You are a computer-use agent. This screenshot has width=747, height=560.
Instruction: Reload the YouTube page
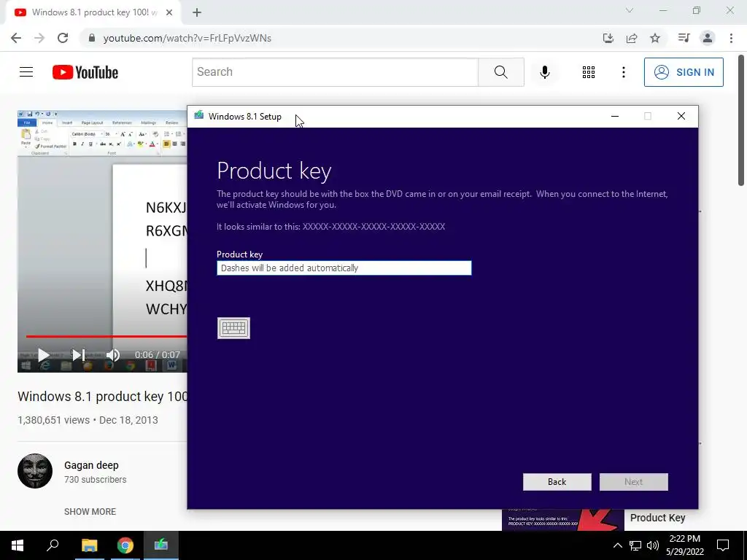click(x=63, y=38)
